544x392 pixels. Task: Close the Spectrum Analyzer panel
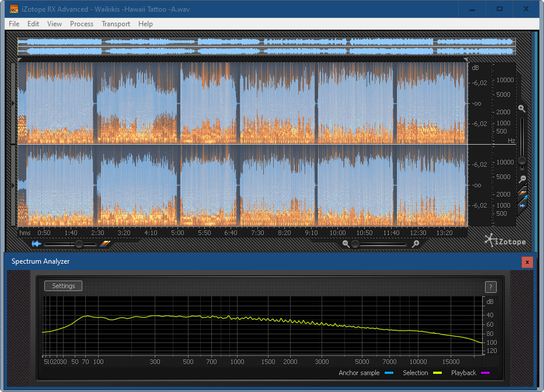click(527, 262)
